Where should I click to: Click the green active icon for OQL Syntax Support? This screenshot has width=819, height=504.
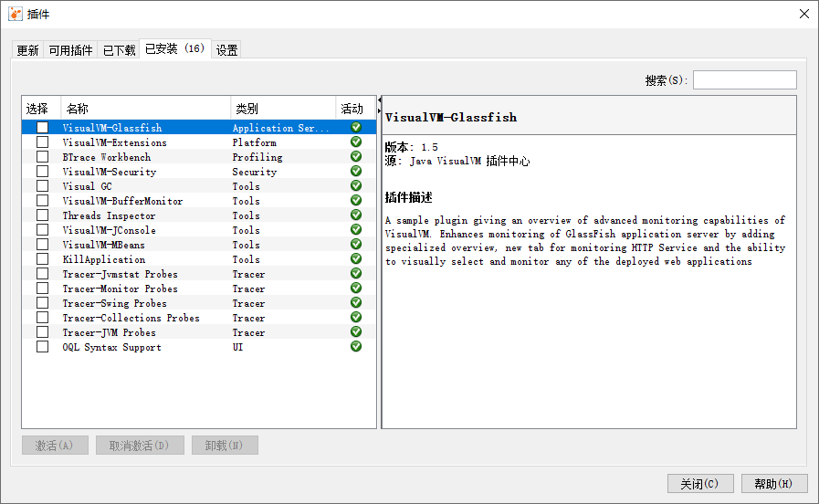(356, 347)
